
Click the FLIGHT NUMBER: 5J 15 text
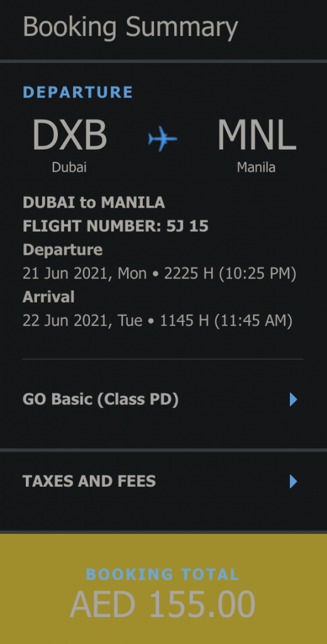116,226
